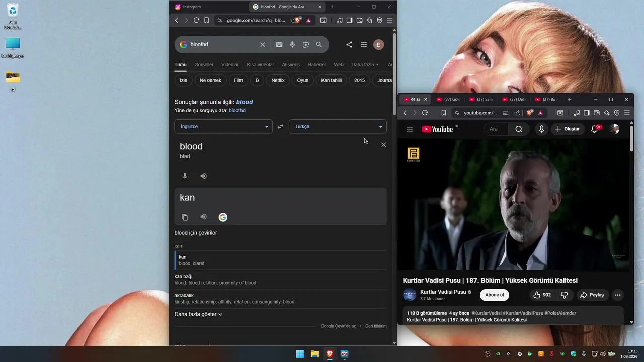Screen dimensions: 644x362
Task: Dislike the Kurtlar Vadisi Pusu video
Action: pos(564,295)
